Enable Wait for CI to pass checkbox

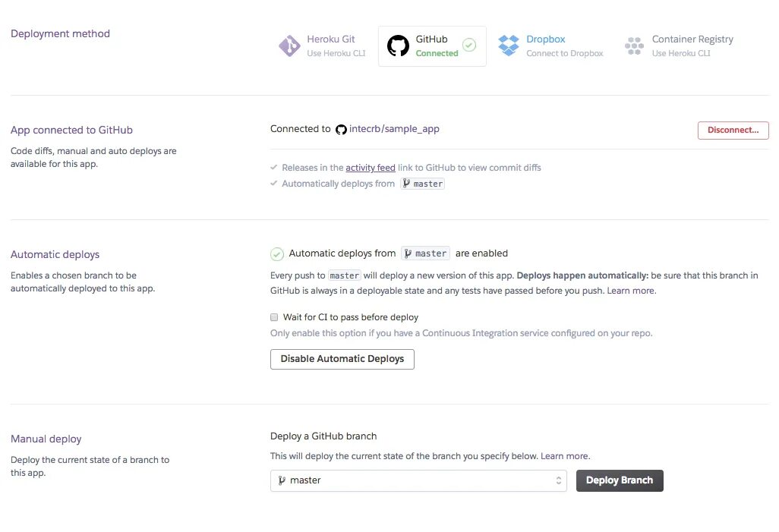[x=274, y=317]
